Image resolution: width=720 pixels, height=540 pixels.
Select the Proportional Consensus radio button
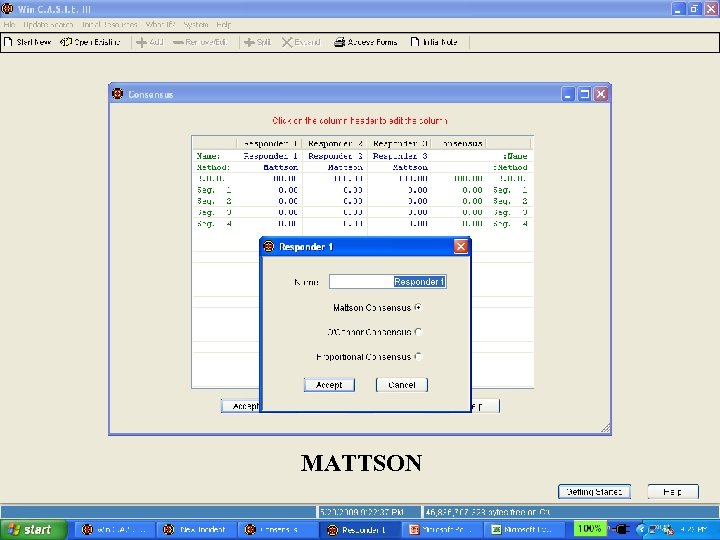[418, 356]
